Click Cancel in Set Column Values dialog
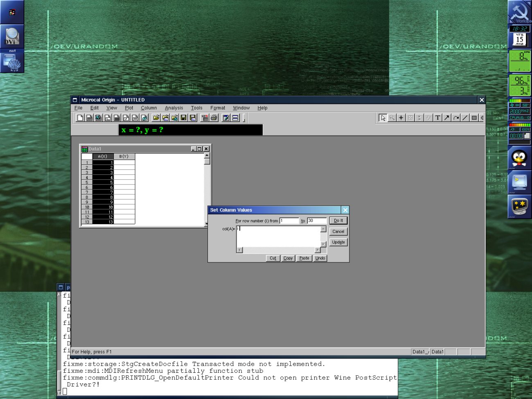The image size is (532, 399). [x=338, y=232]
